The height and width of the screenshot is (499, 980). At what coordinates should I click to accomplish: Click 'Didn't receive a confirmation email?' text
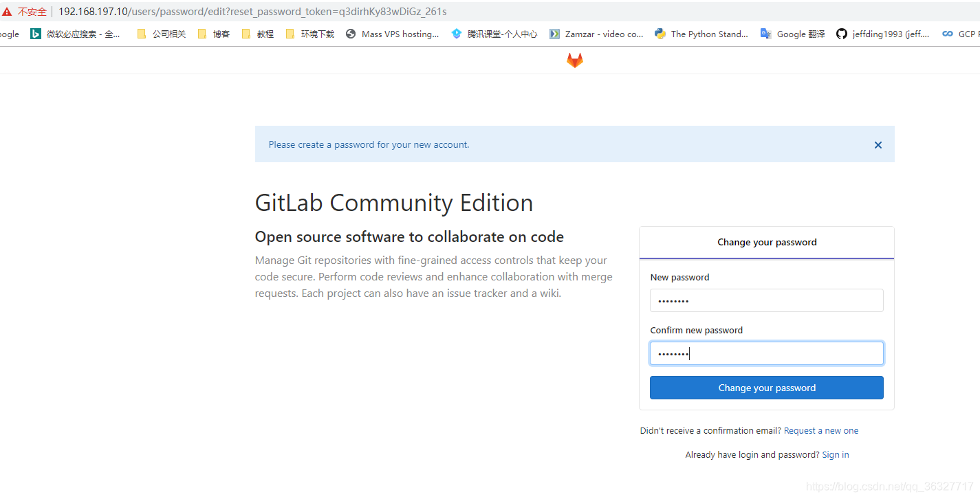point(710,431)
